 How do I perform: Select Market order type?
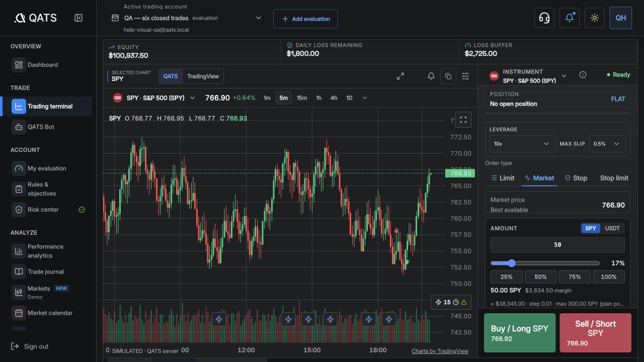tap(539, 178)
